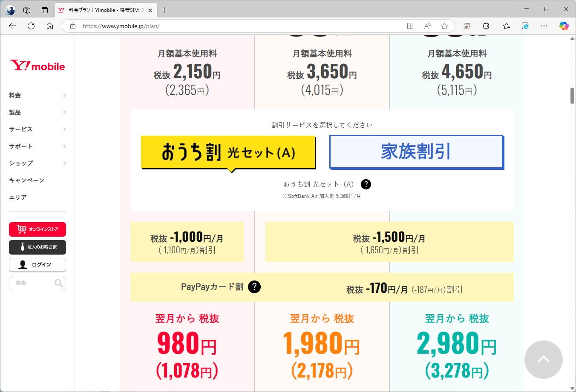576x392 pixels.
Task: View site information lock icon
Action: coord(73,26)
